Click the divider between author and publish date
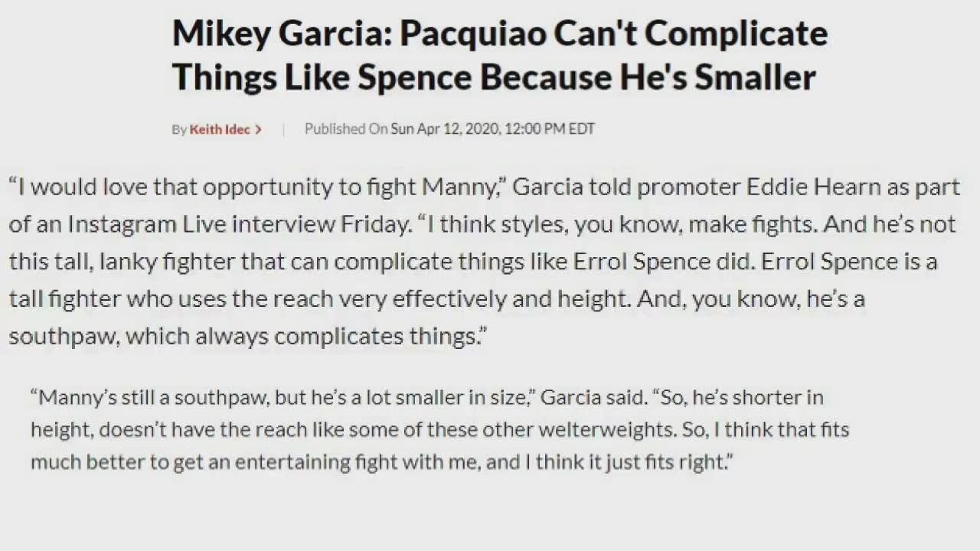This screenshot has width=980, height=551. [283, 129]
